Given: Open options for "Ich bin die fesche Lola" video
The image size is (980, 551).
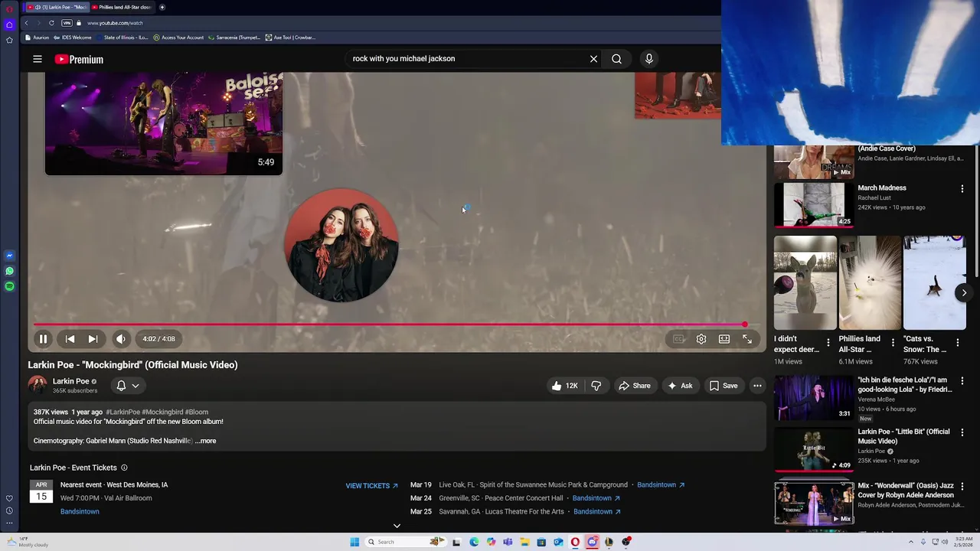Looking at the screenshot, I should [x=962, y=380].
